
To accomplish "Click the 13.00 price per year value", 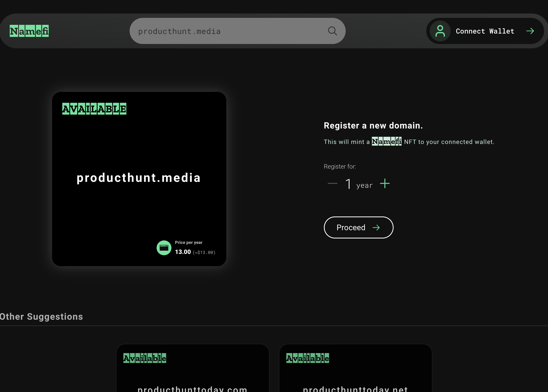I will pos(183,252).
